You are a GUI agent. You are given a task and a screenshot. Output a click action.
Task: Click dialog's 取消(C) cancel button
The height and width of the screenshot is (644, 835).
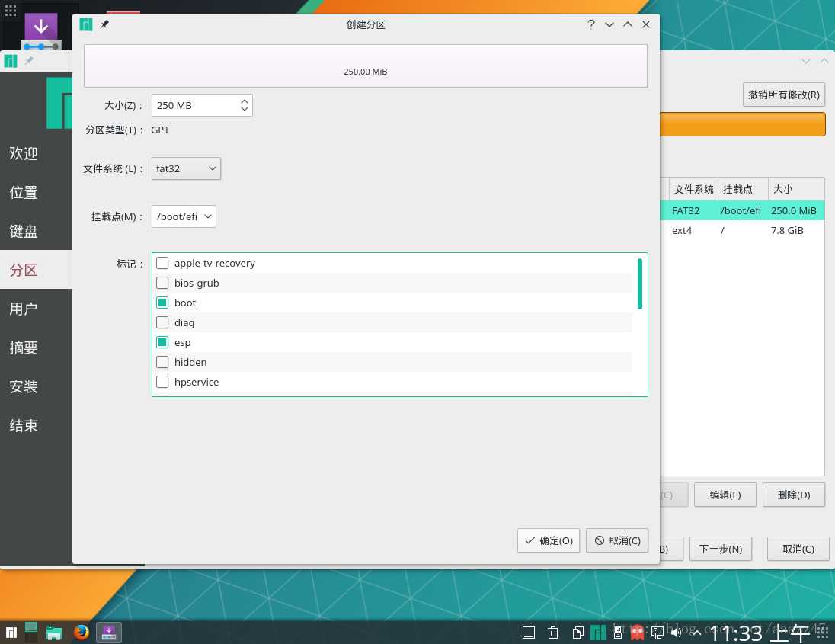point(617,540)
